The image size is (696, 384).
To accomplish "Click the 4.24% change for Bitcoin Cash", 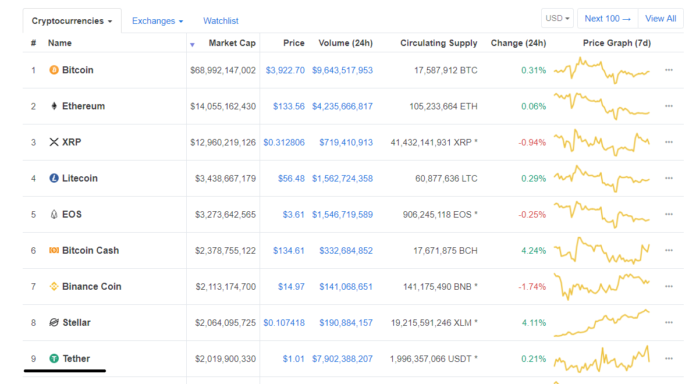I will 534,251.
